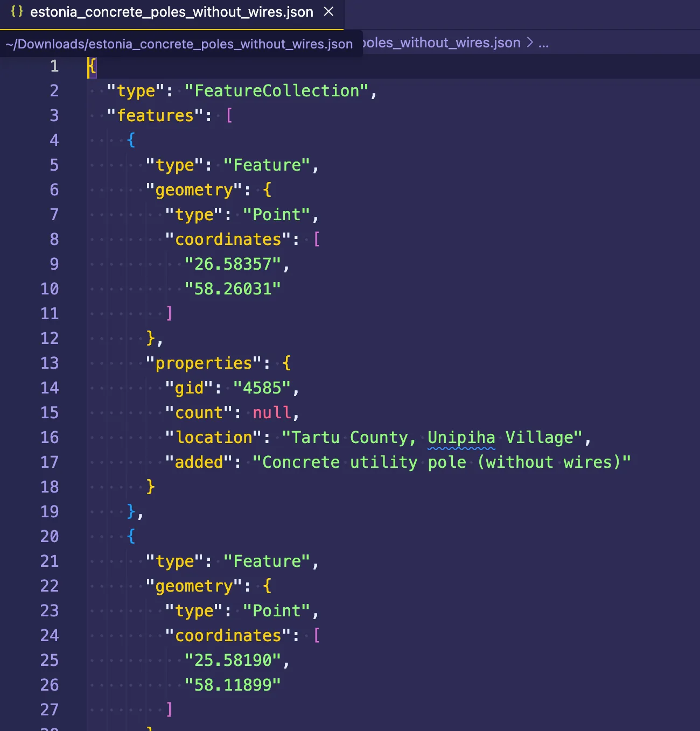Switch to the estonia_concrete_poles_without_wires.json tab
700x731 pixels.
pyautogui.click(x=171, y=12)
